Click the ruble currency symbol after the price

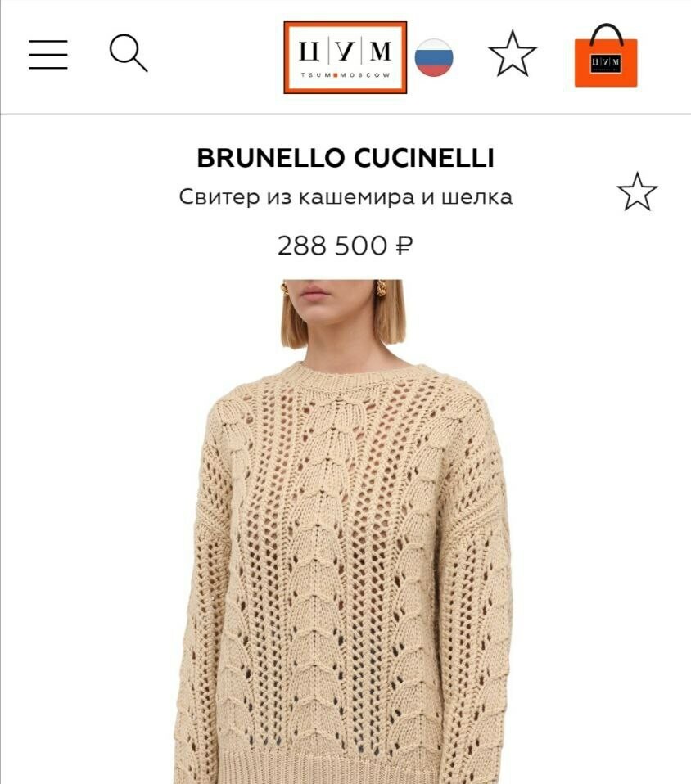pos(404,246)
